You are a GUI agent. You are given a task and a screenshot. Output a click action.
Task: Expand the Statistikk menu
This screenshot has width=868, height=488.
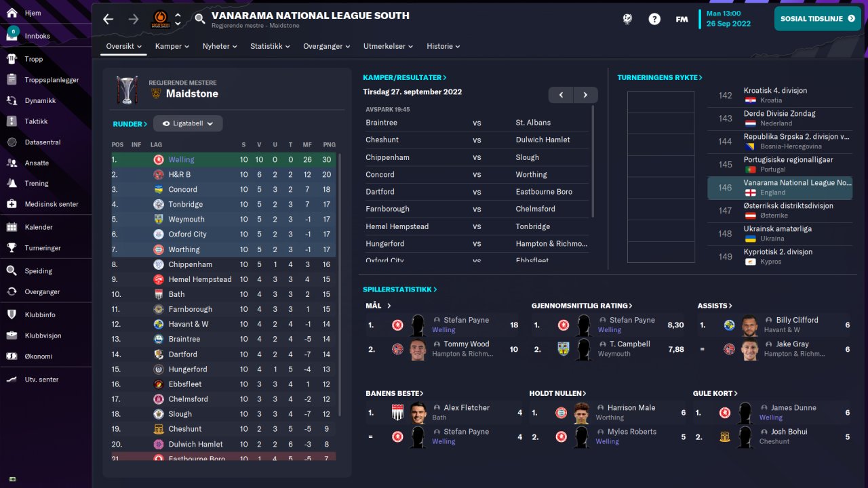pos(269,46)
